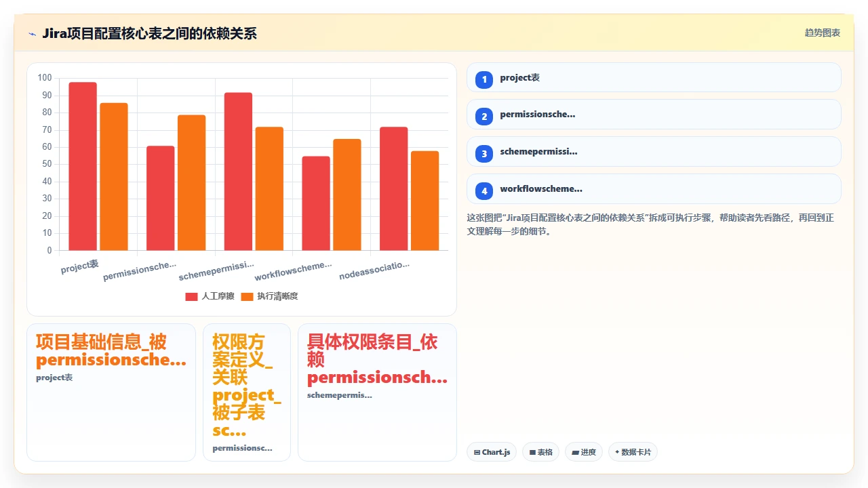Click the title icon beside Jira项目配置核心表
This screenshot has width=868, height=488.
(x=32, y=34)
